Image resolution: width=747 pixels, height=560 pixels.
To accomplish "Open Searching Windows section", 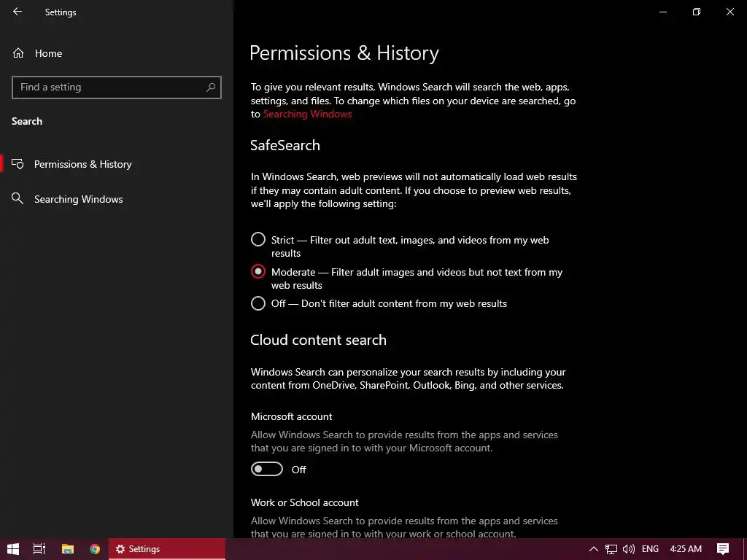I will pos(78,199).
